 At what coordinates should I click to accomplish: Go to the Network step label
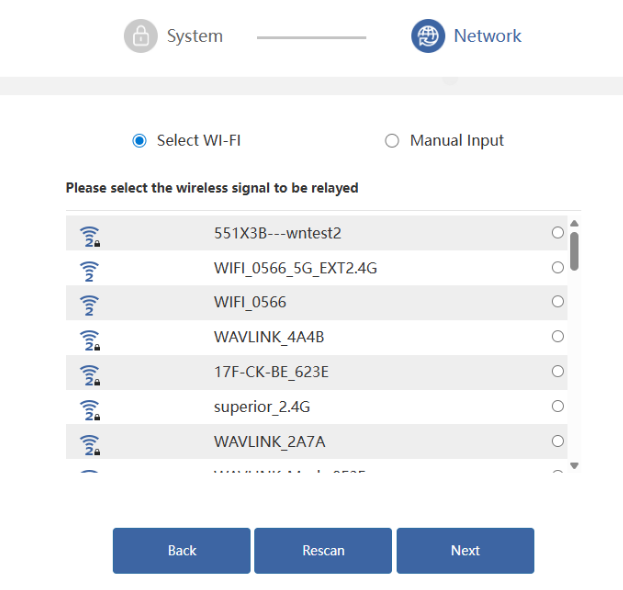[488, 36]
